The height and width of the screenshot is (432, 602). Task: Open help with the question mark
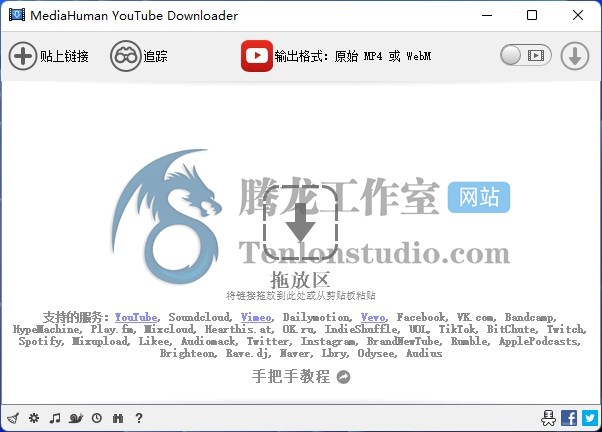click(139, 418)
